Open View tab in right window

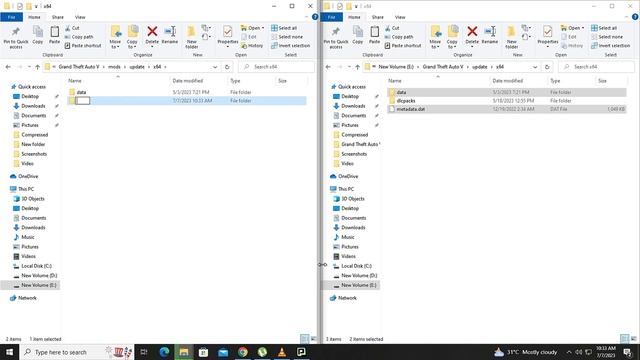pos(400,17)
